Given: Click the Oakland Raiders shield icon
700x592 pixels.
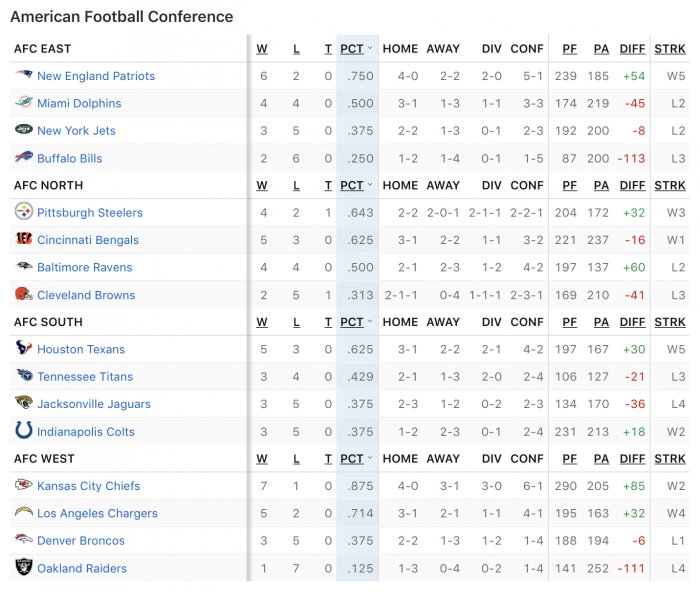Looking at the screenshot, I should 24,567.
